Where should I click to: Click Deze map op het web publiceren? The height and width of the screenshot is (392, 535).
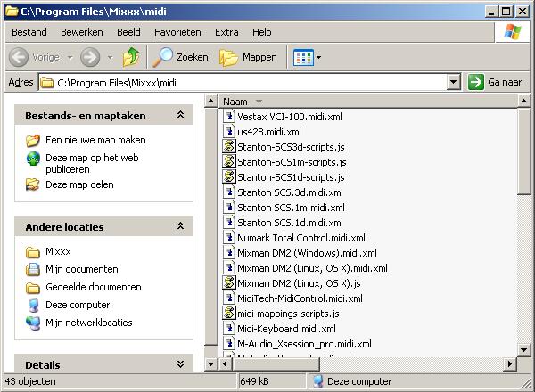[x=92, y=164]
